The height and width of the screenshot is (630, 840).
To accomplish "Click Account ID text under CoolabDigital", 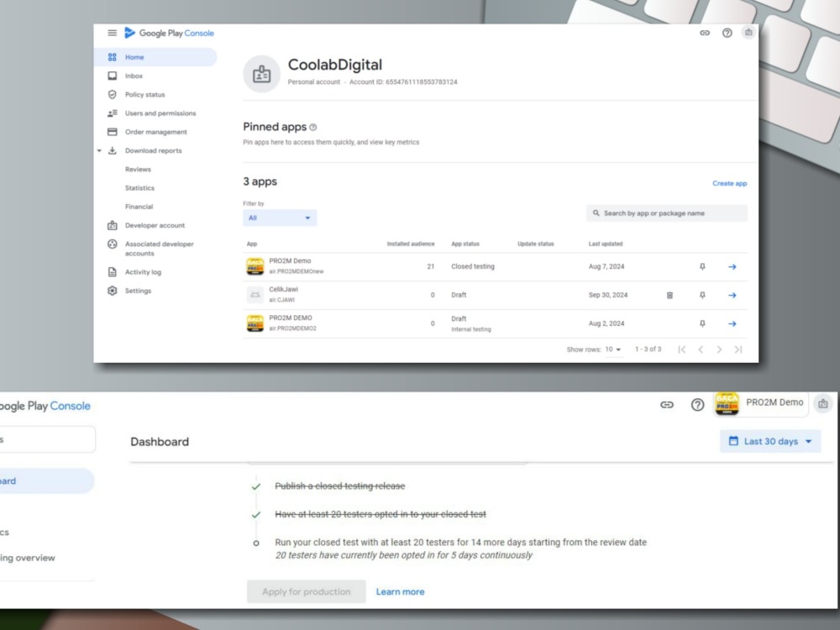I will (403, 82).
